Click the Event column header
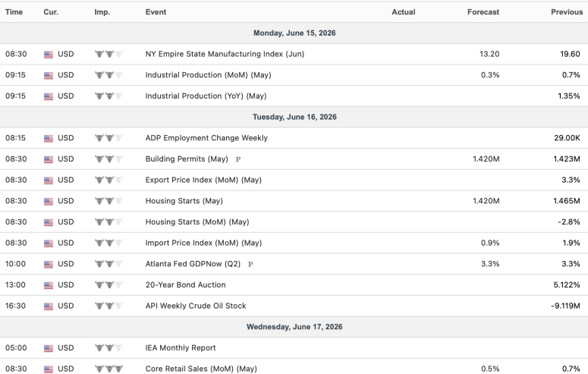This screenshot has height=374, width=588. pos(156,12)
